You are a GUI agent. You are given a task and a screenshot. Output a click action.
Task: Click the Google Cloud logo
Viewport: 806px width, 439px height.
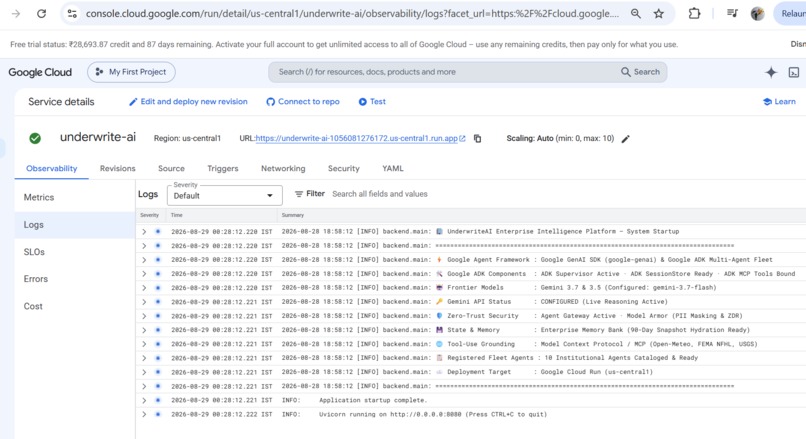40,72
